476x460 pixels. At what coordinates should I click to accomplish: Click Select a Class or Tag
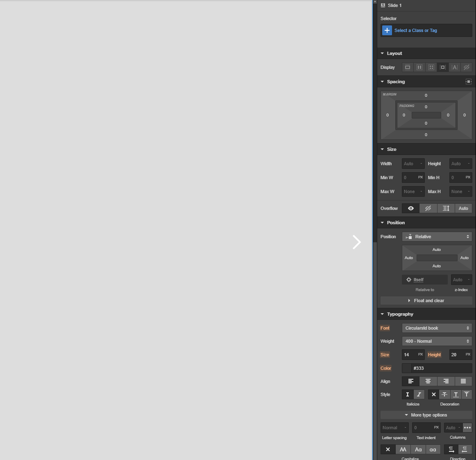click(x=416, y=30)
